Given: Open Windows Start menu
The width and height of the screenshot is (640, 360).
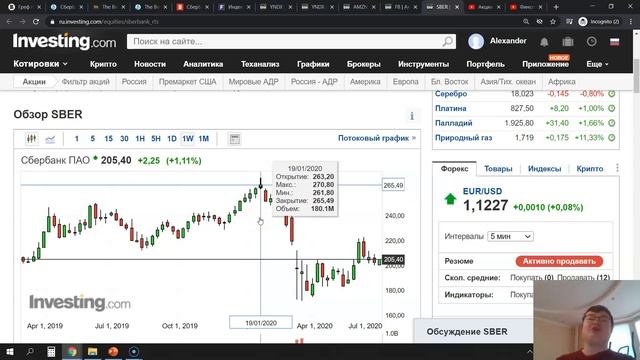Looking at the screenshot, I should pos(9,351).
